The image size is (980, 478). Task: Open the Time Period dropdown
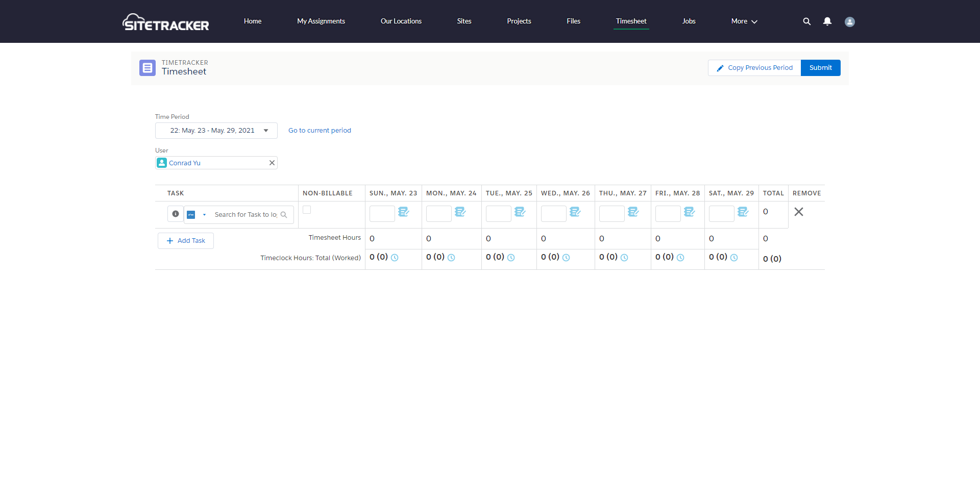[x=216, y=131]
